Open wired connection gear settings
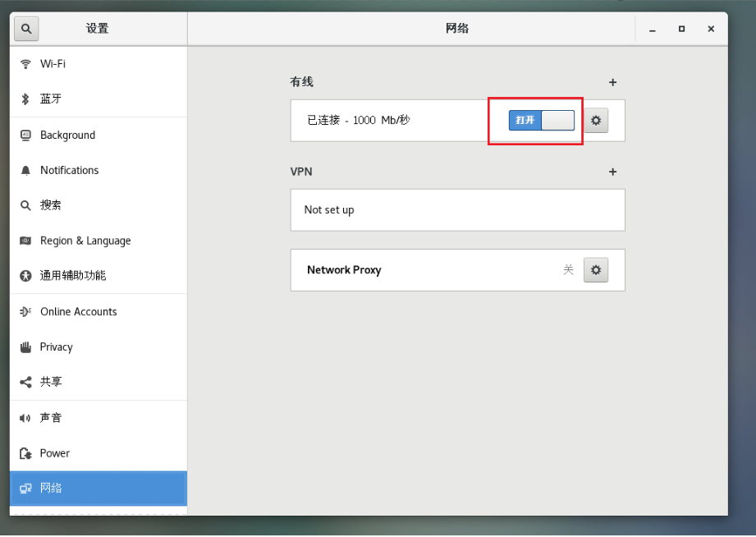The height and width of the screenshot is (537, 756). 596,120
